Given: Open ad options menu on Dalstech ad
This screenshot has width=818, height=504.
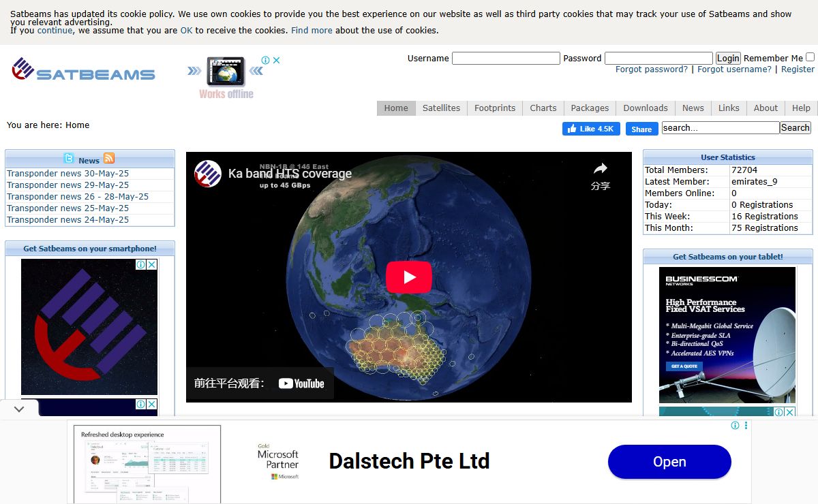Looking at the screenshot, I should [x=746, y=426].
